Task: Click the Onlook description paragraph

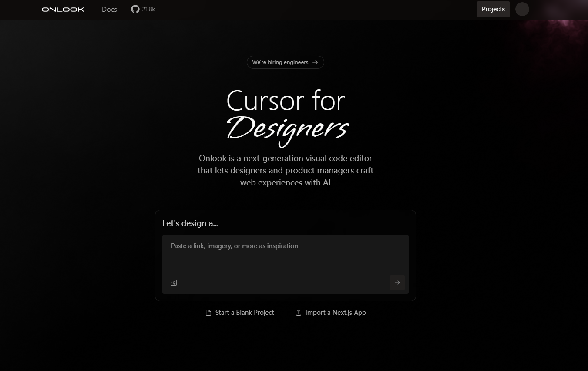Action: click(x=286, y=170)
